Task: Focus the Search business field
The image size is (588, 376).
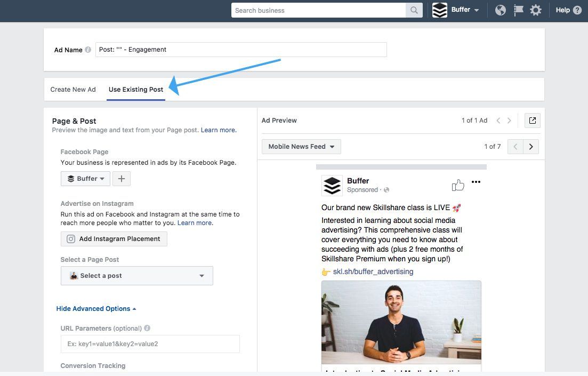Action: click(x=318, y=10)
